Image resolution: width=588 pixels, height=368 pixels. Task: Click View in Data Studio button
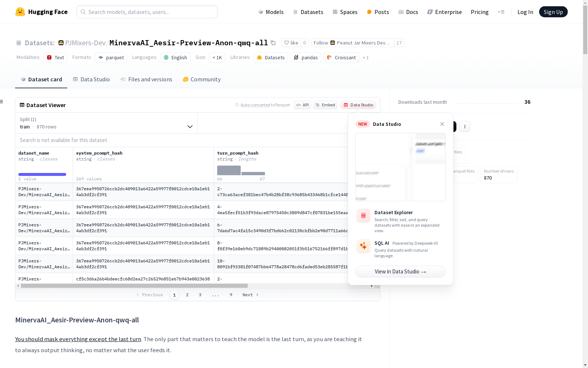pyautogui.click(x=401, y=272)
